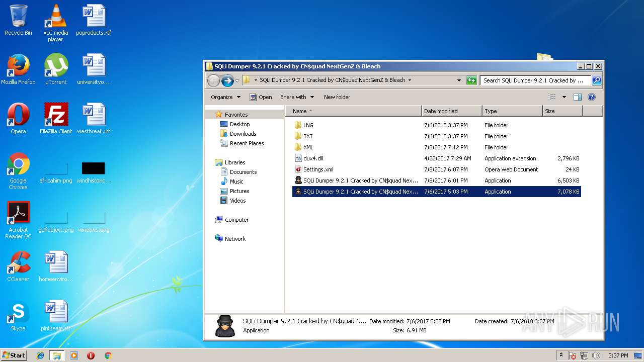The height and width of the screenshot is (362, 644).
Task: Open FileZilla Client shortcut
Action: tap(55, 119)
